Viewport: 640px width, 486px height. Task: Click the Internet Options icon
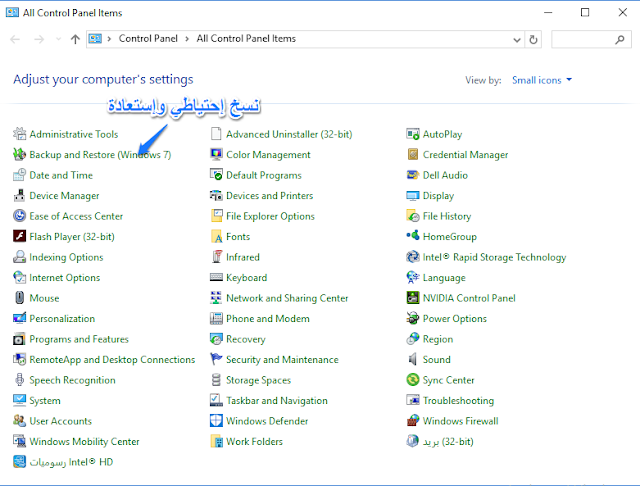click(19, 277)
